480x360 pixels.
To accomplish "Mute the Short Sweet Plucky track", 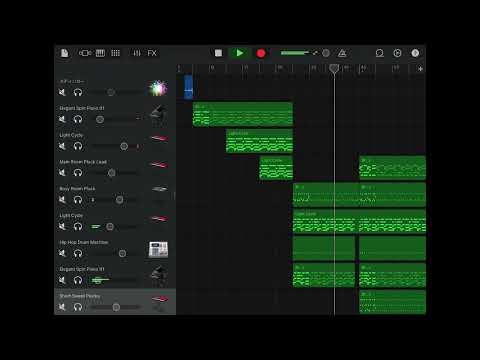I will (x=62, y=307).
